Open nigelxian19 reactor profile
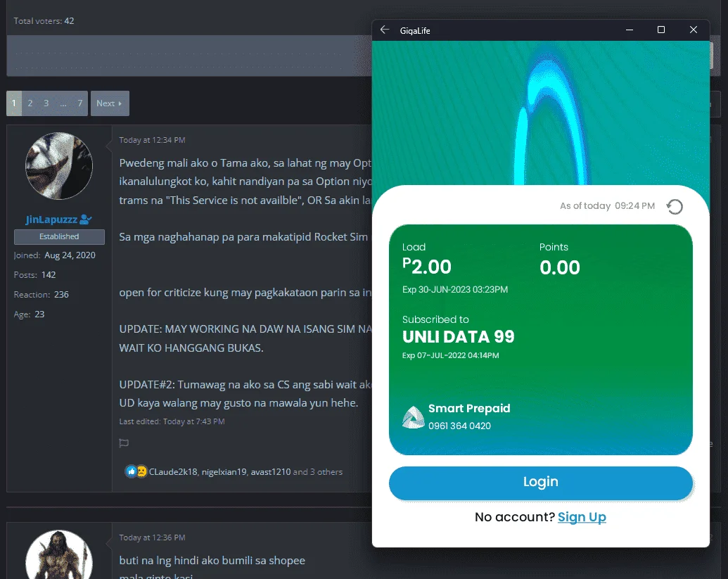Screen dimensions: 728x579 pyautogui.click(x=224, y=472)
